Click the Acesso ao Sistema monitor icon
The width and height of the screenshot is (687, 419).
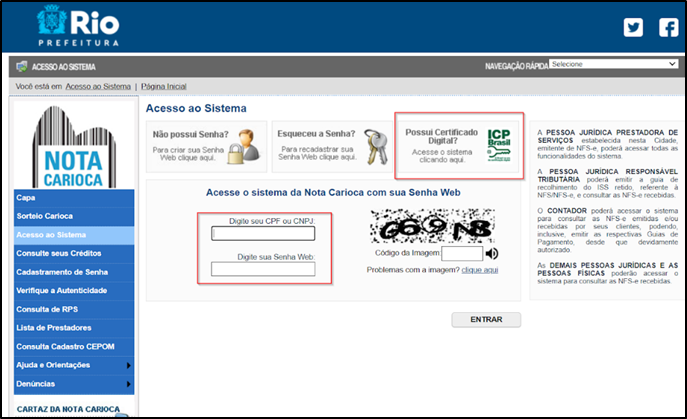point(21,67)
